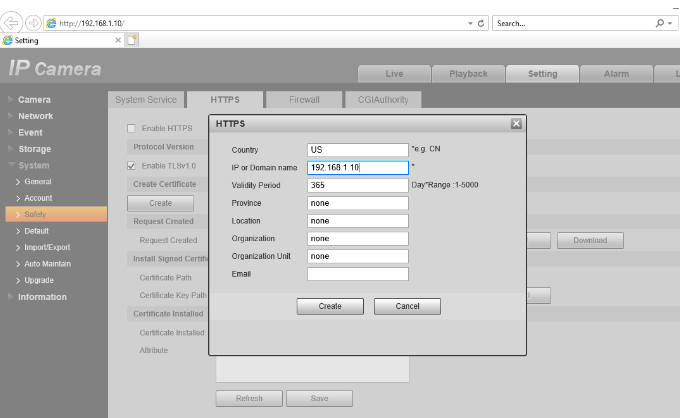Click the URL address field
Image resolution: width=680 pixels, height=418 pixels.
[x=262, y=23]
